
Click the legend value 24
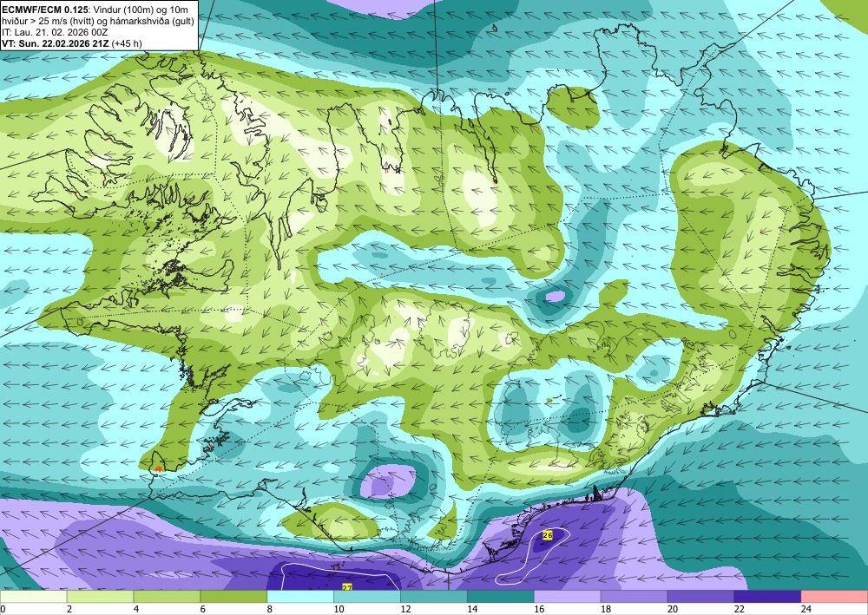point(806,609)
